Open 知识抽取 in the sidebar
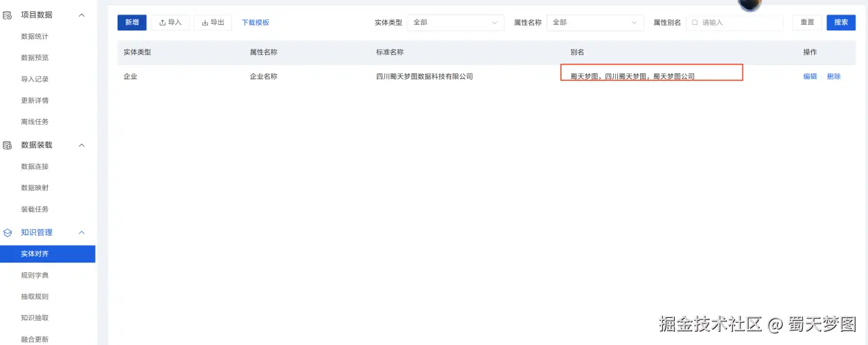This screenshot has height=345, width=868. pos(35,319)
